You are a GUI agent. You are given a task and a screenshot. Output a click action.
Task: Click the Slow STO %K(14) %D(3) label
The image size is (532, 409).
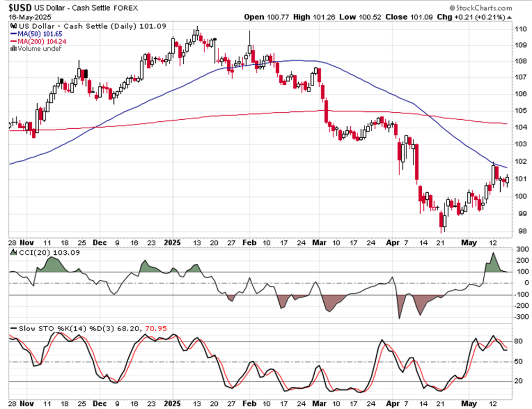pos(67,328)
